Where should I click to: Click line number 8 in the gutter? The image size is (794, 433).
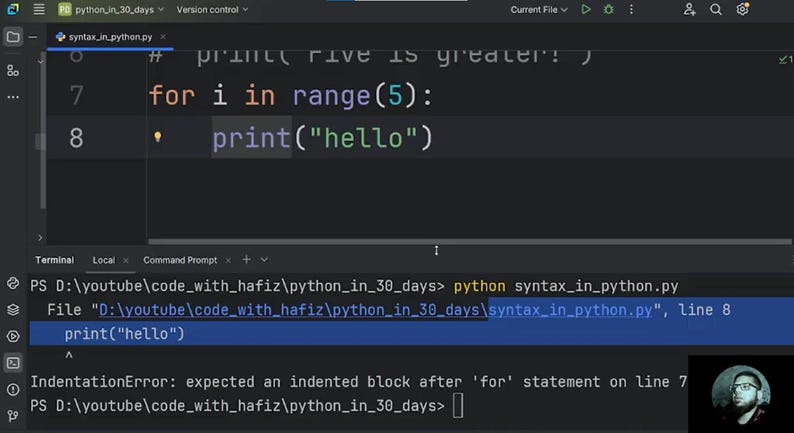pos(76,138)
